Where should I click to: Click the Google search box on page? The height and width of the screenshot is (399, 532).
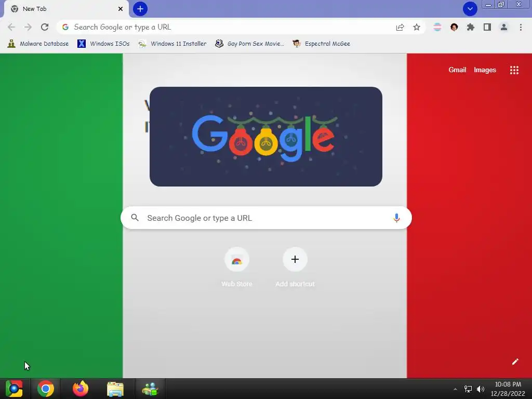(x=266, y=218)
